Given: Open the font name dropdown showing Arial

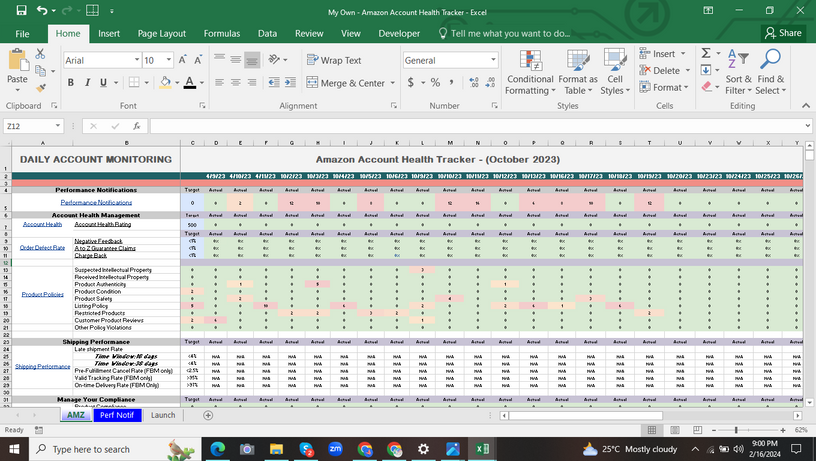Looking at the screenshot, I should point(137,60).
